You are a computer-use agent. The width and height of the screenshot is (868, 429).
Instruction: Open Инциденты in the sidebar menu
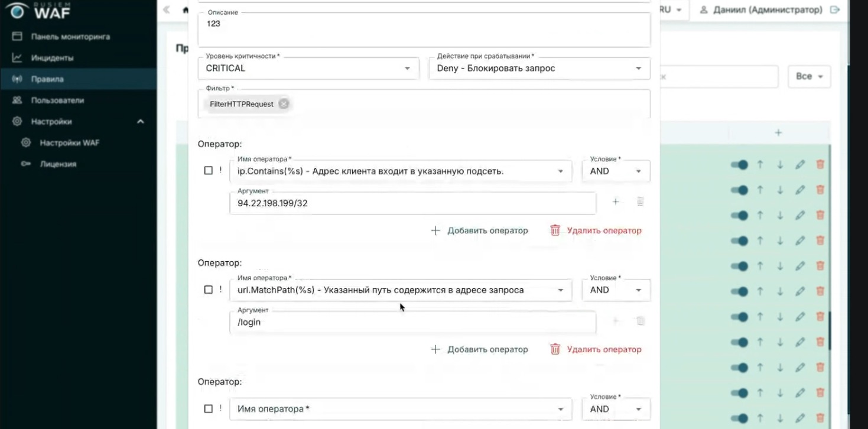coord(52,58)
